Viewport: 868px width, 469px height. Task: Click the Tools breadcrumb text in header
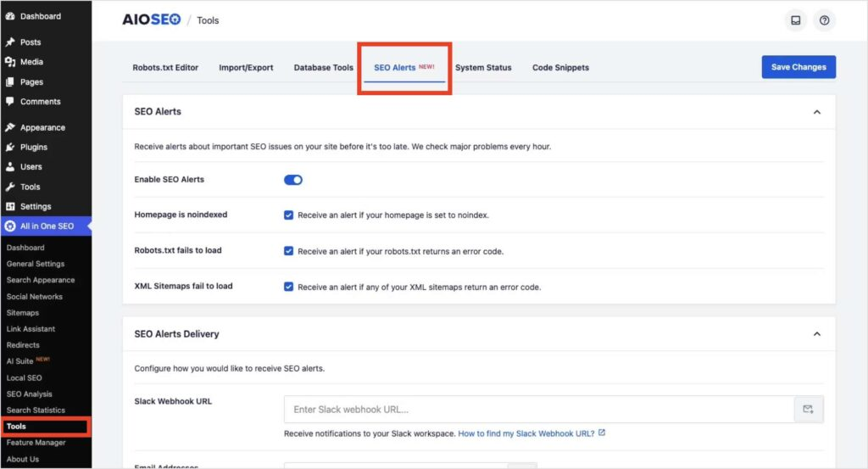(208, 20)
